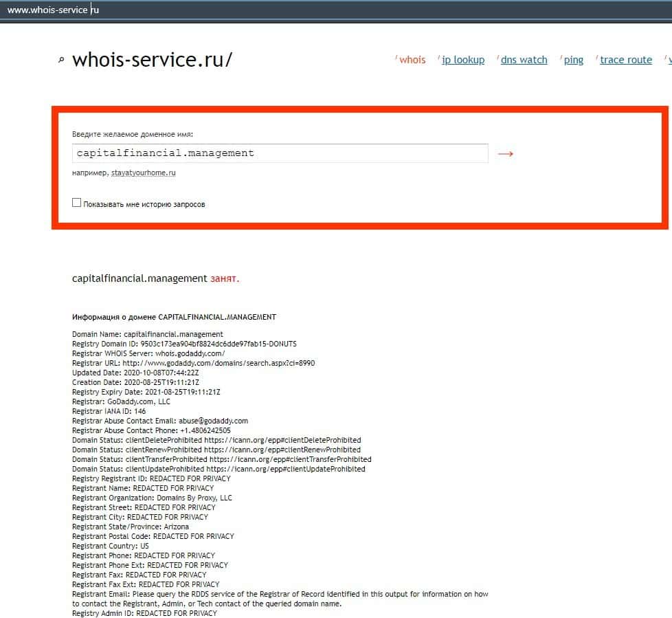Click the clientTransferProhibited domain status line

point(221,459)
